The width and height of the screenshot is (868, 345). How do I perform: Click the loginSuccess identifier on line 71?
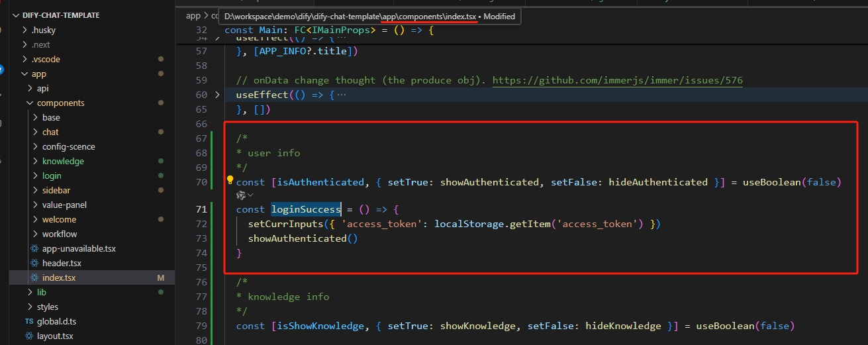[305, 209]
